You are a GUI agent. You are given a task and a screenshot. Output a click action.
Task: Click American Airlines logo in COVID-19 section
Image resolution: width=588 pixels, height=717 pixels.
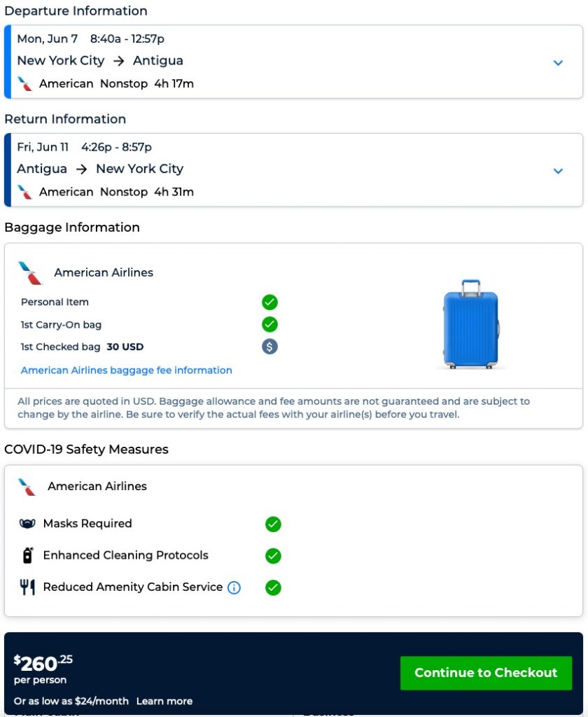coord(27,487)
